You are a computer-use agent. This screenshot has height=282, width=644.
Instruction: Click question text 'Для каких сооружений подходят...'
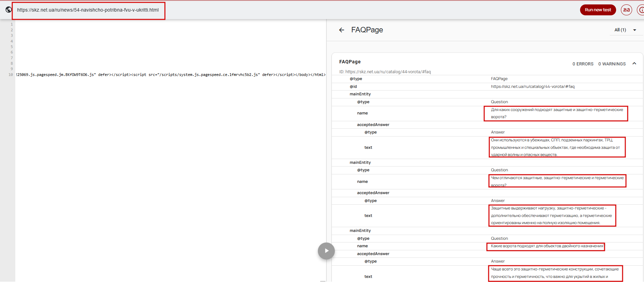(x=557, y=113)
